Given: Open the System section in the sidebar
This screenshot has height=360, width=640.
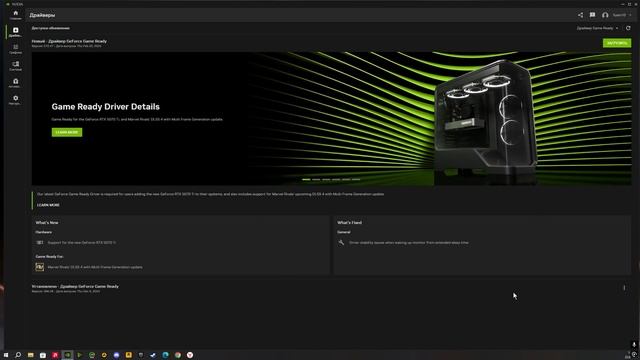Looking at the screenshot, I should coord(16,66).
